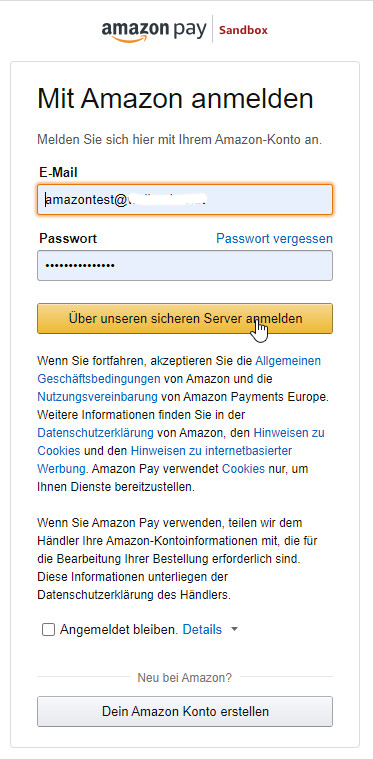Click Dein Amazon Konto erstellen button

click(x=185, y=712)
